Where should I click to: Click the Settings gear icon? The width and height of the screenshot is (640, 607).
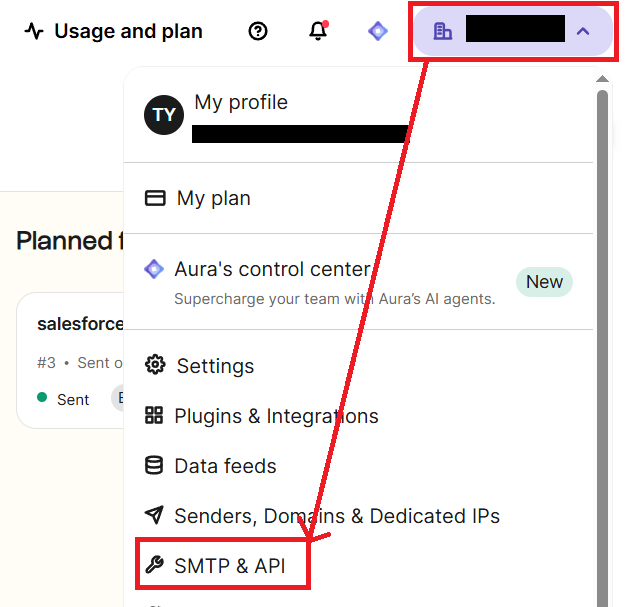tap(155, 365)
